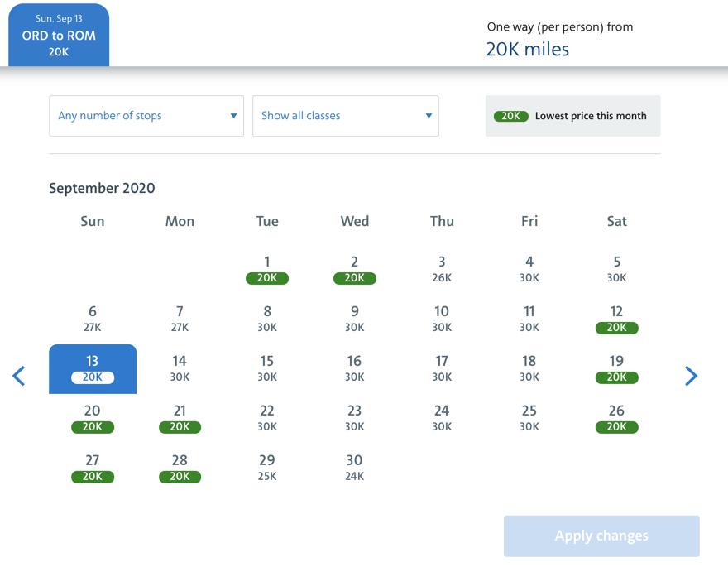Select September 21 award date
This screenshot has height=567, width=728.
(x=180, y=427)
